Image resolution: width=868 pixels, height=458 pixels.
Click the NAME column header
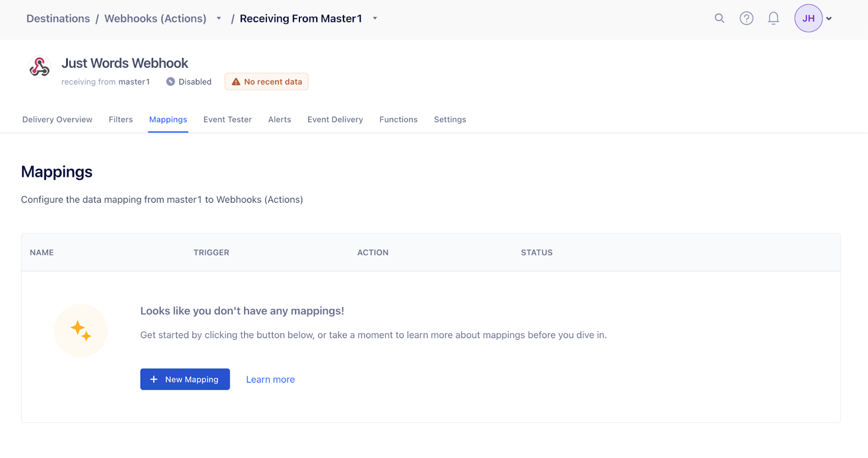click(42, 253)
